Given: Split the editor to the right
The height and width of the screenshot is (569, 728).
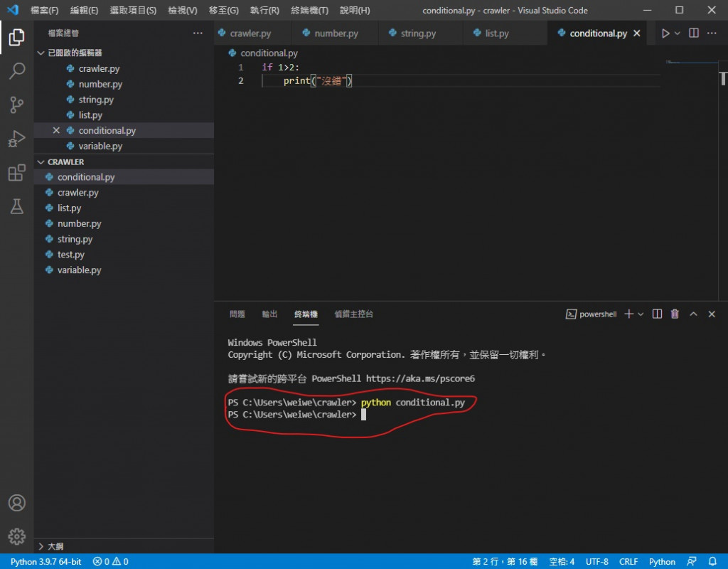Looking at the screenshot, I should tap(694, 33).
